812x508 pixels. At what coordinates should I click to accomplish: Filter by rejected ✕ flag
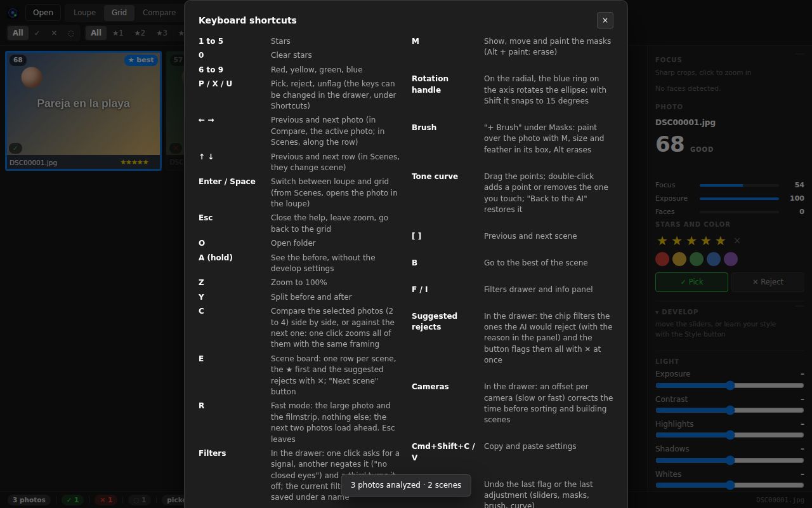tap(54, 33)
